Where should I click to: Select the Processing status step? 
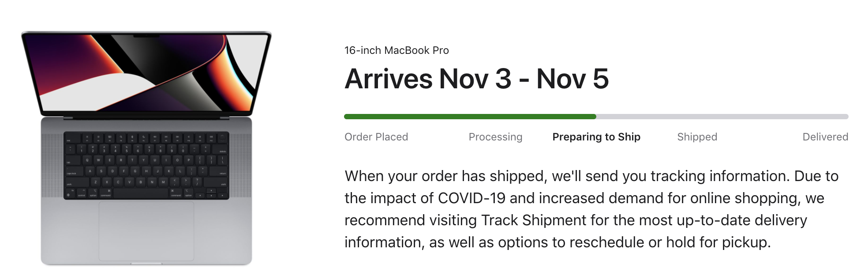(x=495, y=137)
